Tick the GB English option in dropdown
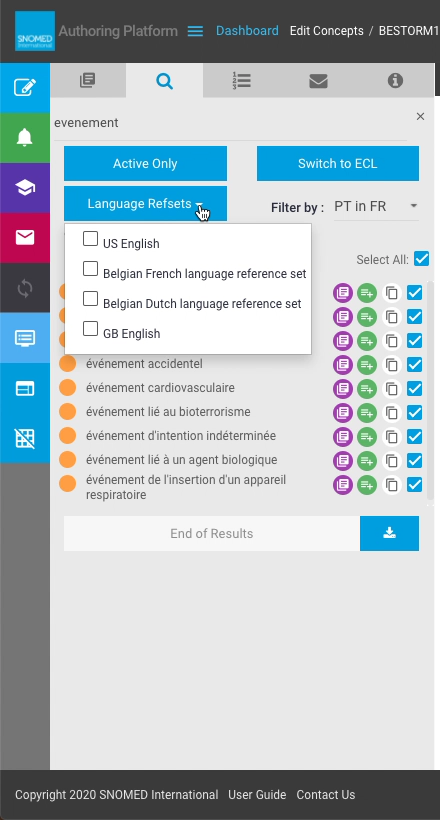The height and width of the screenshot is (820, 440). click(x=91, y=329)
